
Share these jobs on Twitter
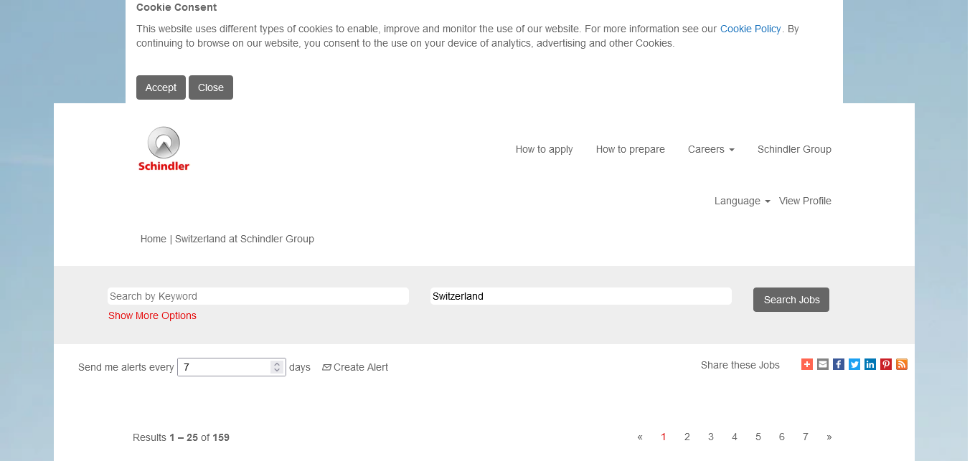click(854, 364)
